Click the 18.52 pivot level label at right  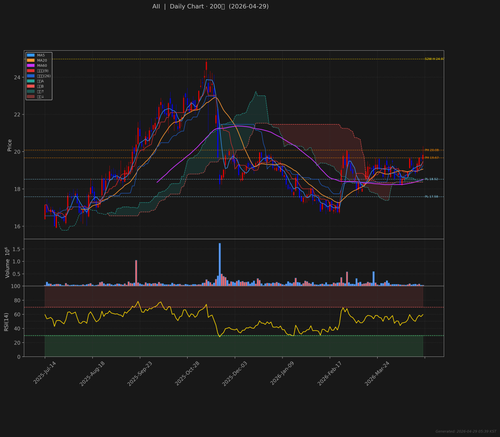(x=431, y=179)
